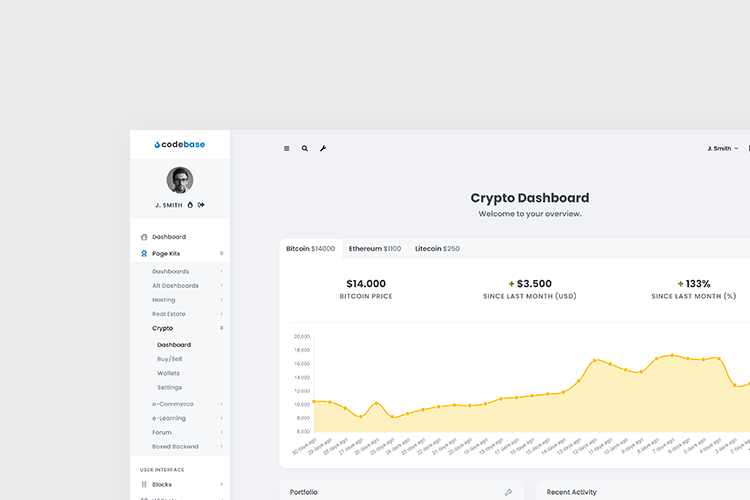Click the pencil icon on Portfolio panel

(508, 492)
